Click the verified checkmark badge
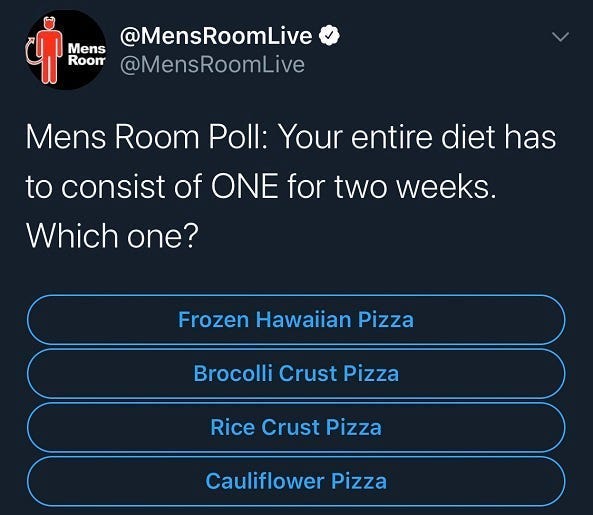593x515 pixels. pyautogui.click(x=329, y=35)
